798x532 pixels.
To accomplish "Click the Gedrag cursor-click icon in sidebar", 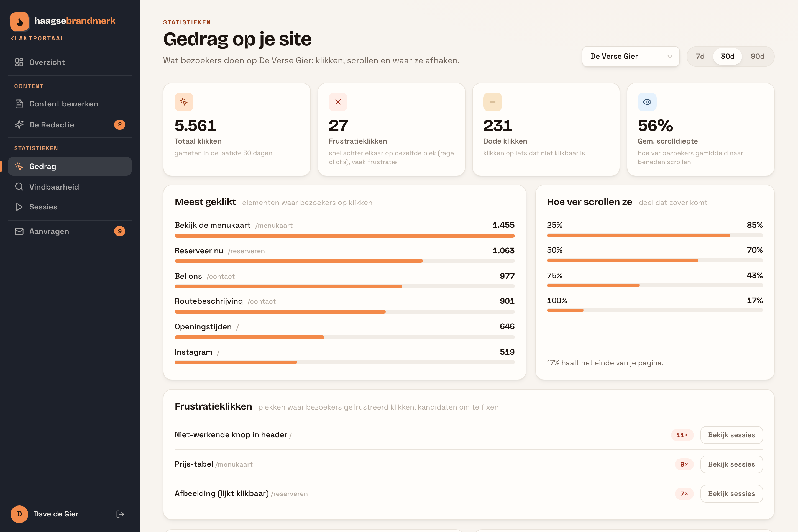I will (x=19, y=166).
